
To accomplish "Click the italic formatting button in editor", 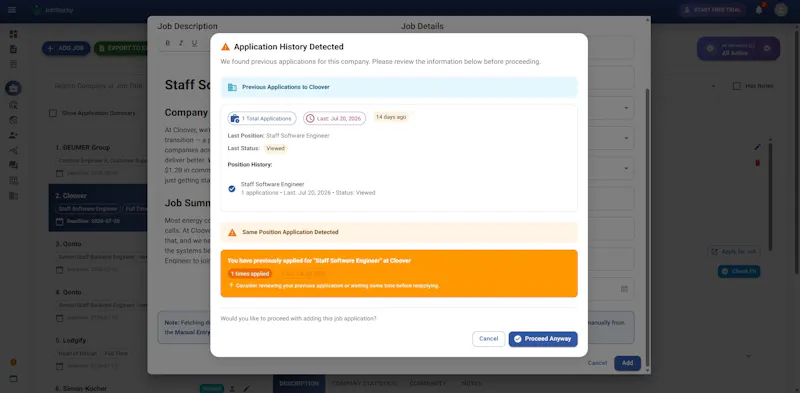I will [181, 43].
